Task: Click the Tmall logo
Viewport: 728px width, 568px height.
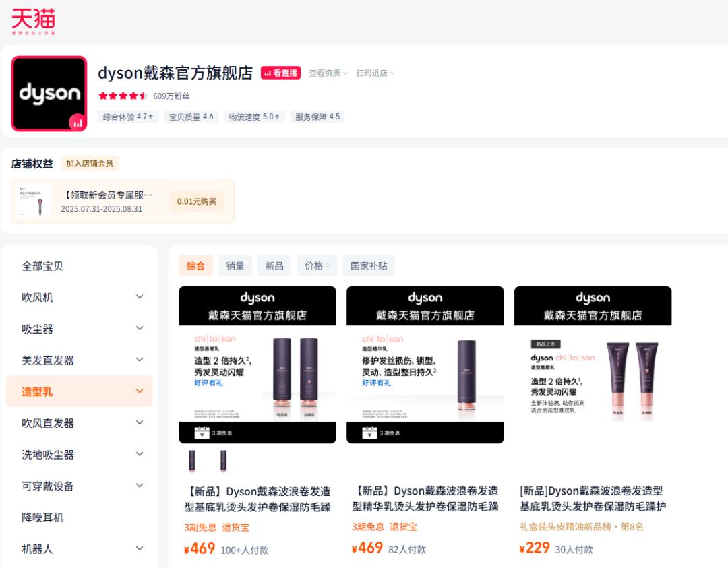Action: click(33, 22)
